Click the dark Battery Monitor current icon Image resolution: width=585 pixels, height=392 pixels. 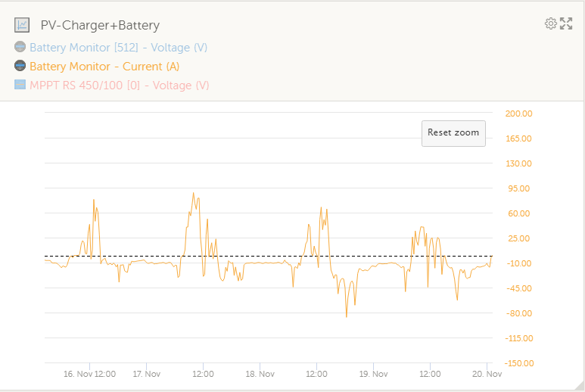click(x=20, y=66)
